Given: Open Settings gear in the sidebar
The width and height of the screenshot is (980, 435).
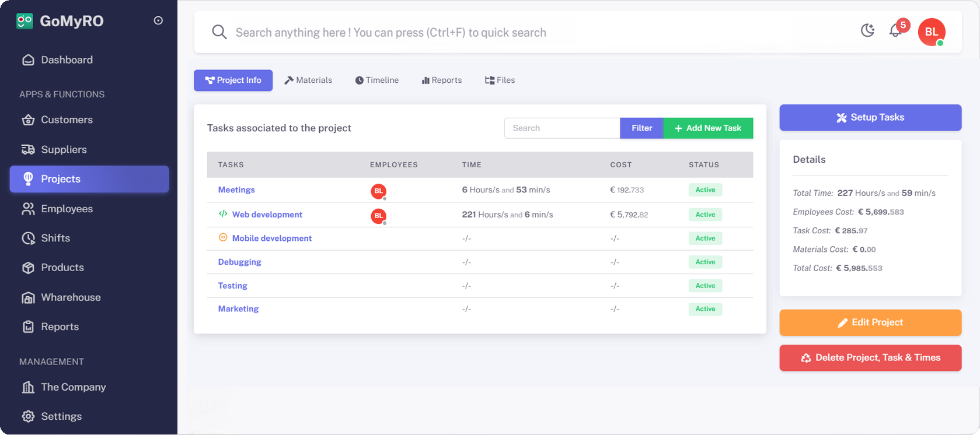Looking at the screenshot, I should [28, 416].
